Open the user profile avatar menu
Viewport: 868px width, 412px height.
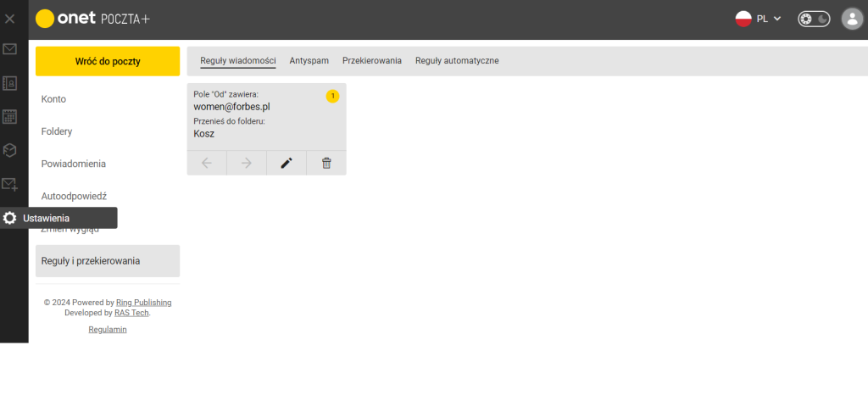(x=852, y=19)
